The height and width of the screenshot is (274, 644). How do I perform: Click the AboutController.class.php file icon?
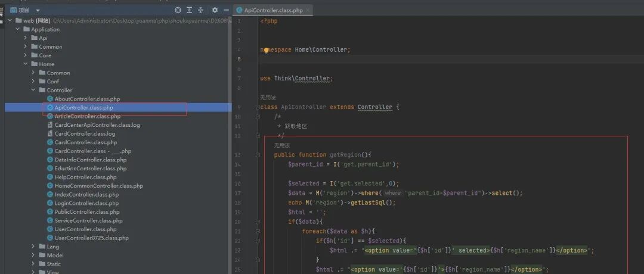(x=50, y=99)
